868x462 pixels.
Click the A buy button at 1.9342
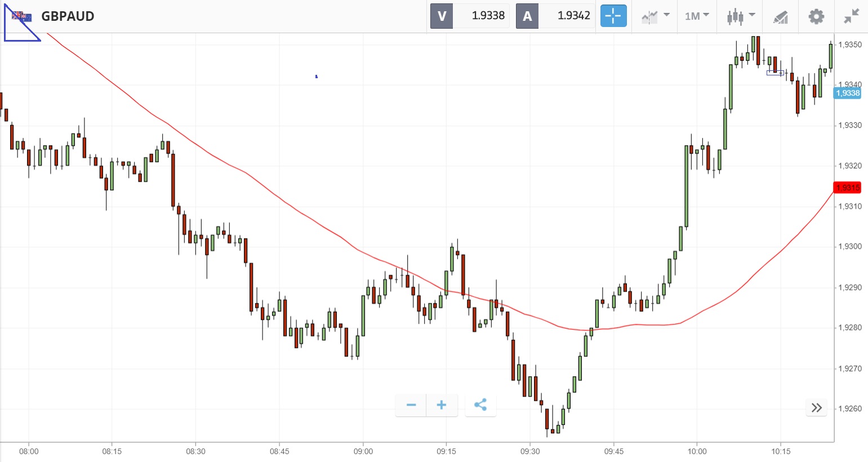[x=555, y=16]
